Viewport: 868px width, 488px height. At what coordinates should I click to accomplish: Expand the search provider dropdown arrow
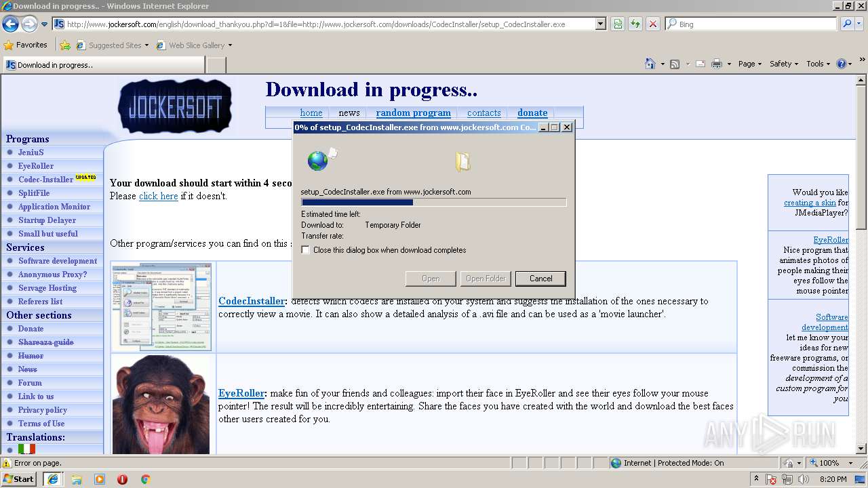point(860,24)
